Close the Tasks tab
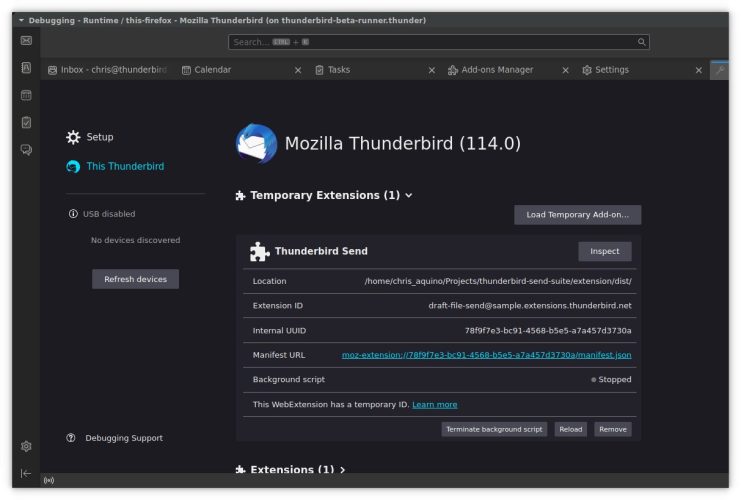This screenshot has width=741, height=500. pos(432,70)
